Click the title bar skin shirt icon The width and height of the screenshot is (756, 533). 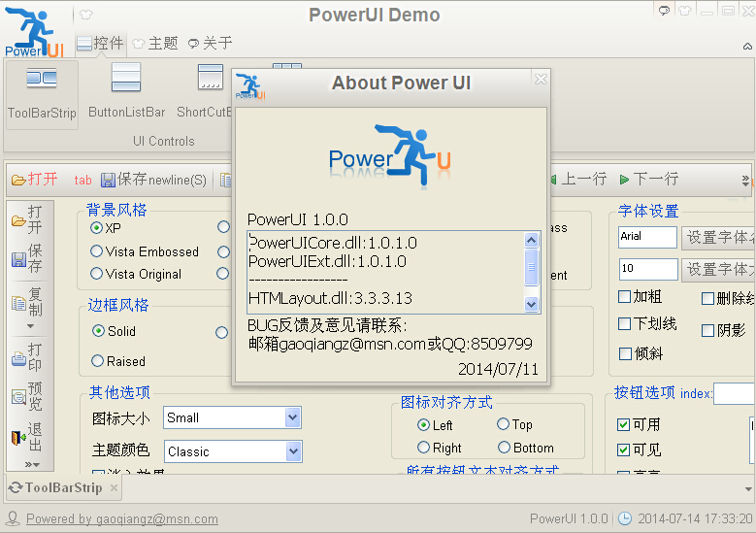click(x=684, y=10)
